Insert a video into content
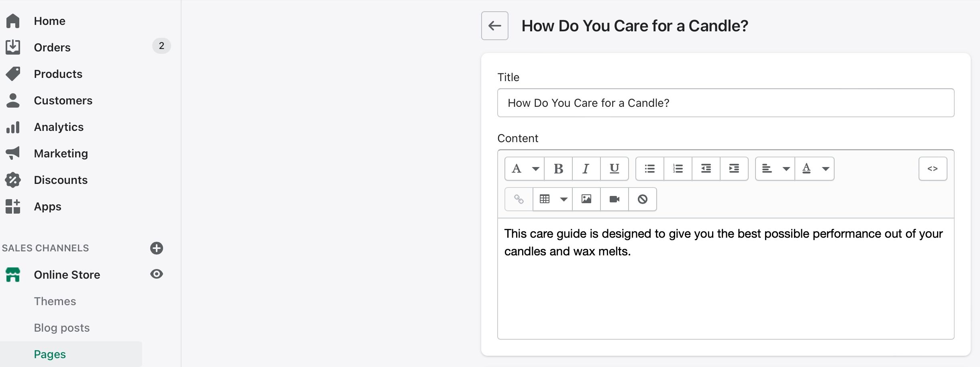 click(614, 199)
